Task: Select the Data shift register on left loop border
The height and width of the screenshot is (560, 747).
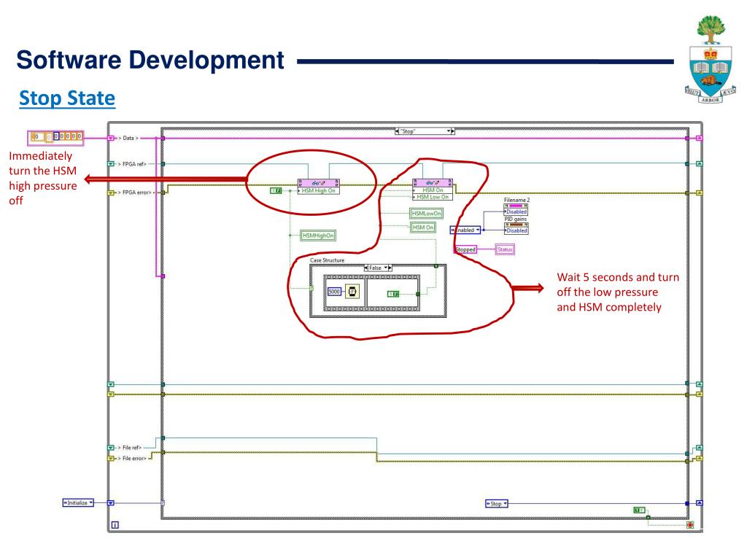Action: 111,138
